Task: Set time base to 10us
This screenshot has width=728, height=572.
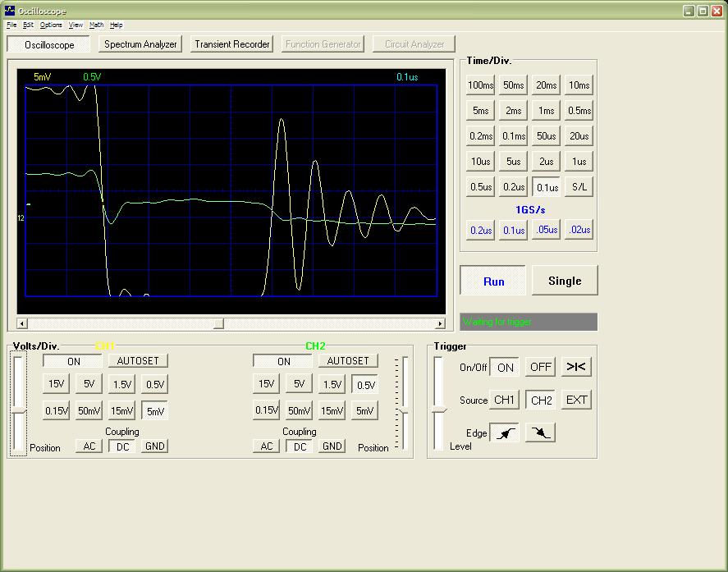Action: pyautogui.click(x=480, y=161)
